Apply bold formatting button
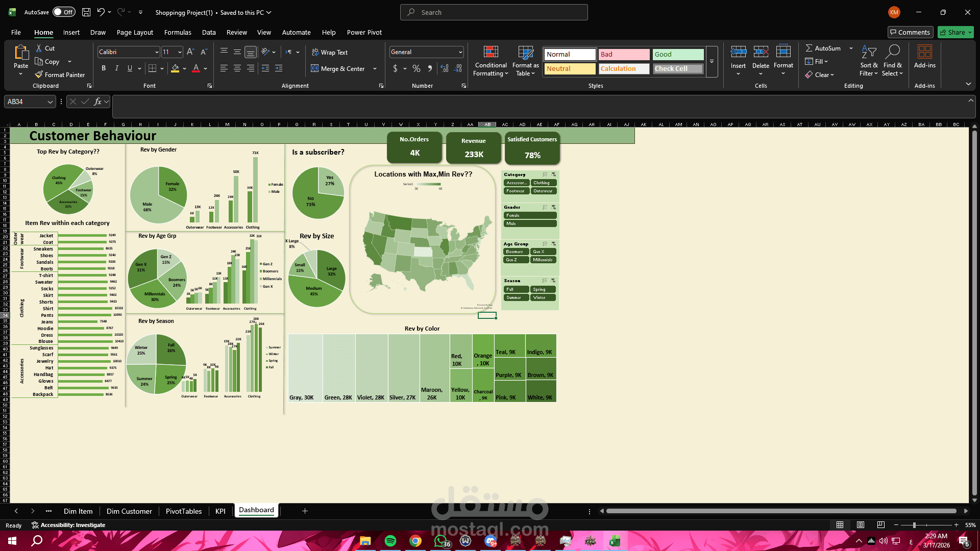Screen dimensions: 980x551 tap(104, 68)
